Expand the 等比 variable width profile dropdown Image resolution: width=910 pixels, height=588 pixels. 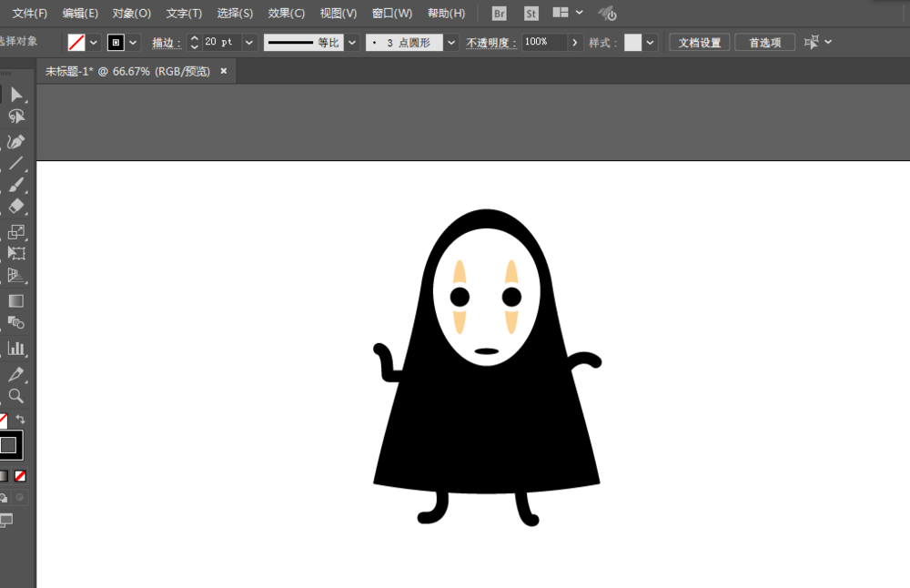(352, 43)
